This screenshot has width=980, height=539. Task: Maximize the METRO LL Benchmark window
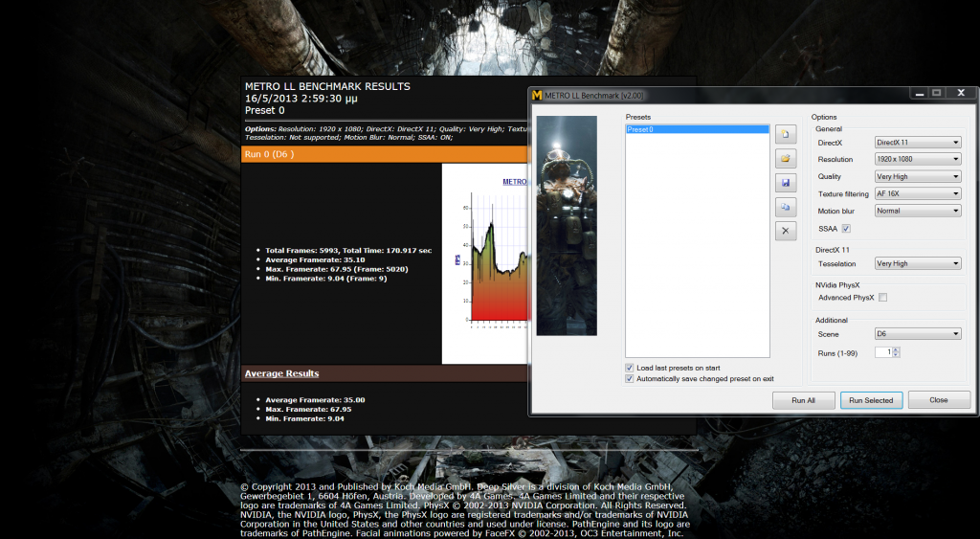[937, 94]
